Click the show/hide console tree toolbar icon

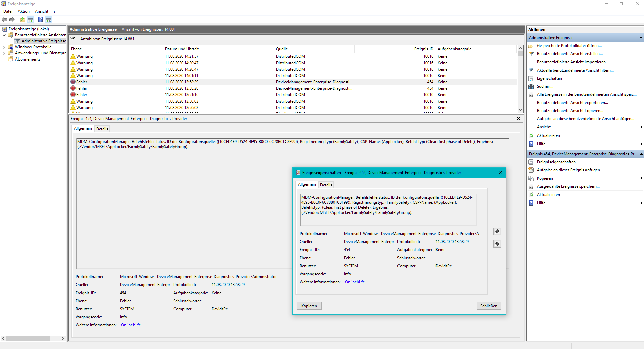pos(31,20)
